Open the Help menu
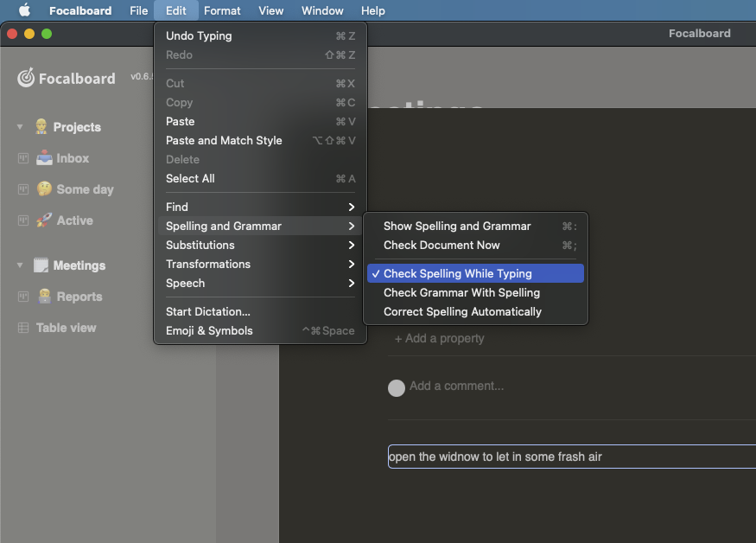The height and width of the screenshot is (543, 756). (x=372, y=10)
